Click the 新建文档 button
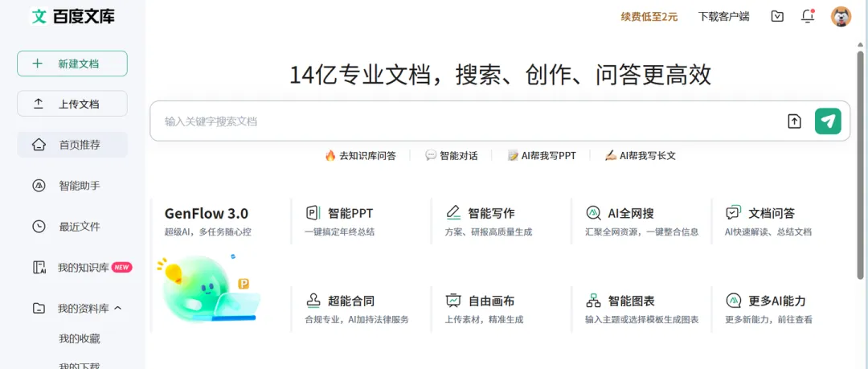Screen dimensions: 868x369 (72, 64)
